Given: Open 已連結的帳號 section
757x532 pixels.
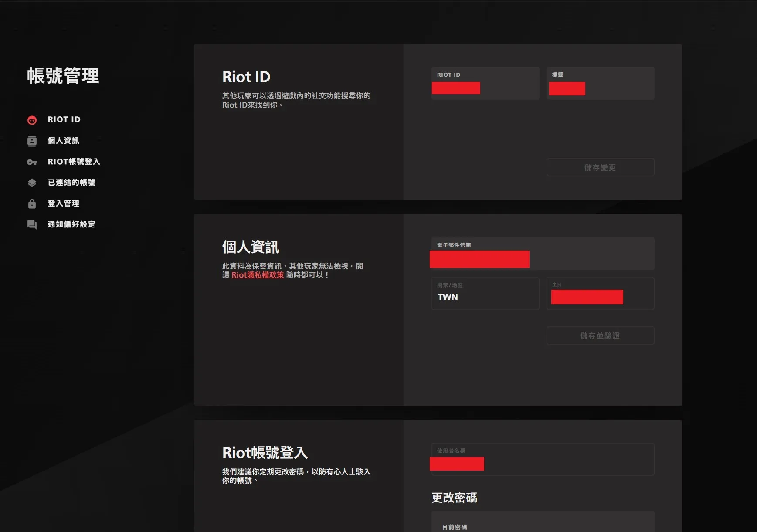Looking at the screenshot, I should pos(71,182).
